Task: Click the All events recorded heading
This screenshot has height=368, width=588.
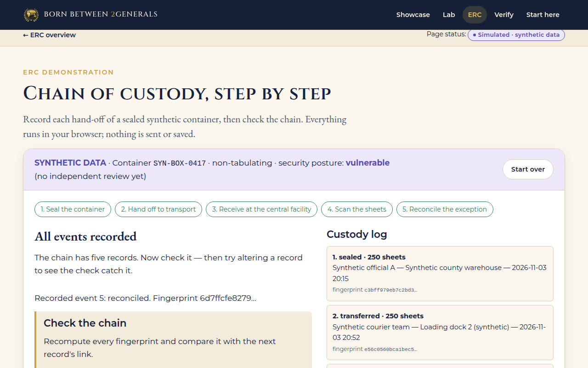Action: pyautogui.click(x=85, y=236)
